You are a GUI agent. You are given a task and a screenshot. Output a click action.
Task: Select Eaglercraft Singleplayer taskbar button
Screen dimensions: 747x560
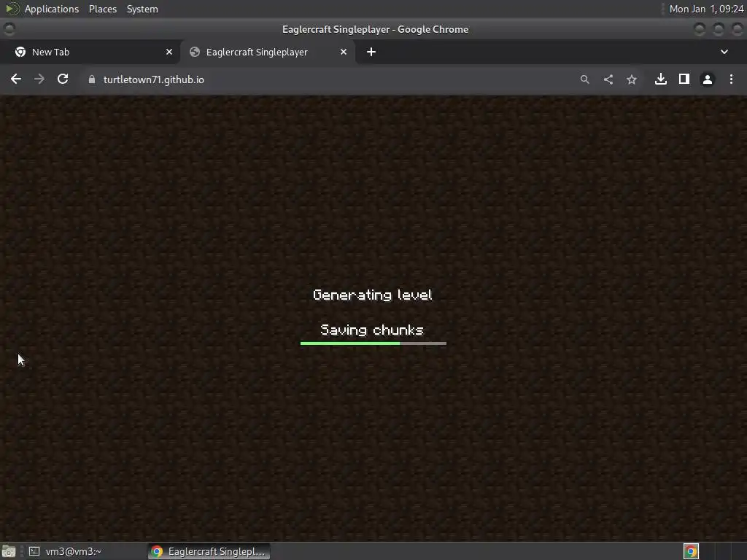point(209,551)
